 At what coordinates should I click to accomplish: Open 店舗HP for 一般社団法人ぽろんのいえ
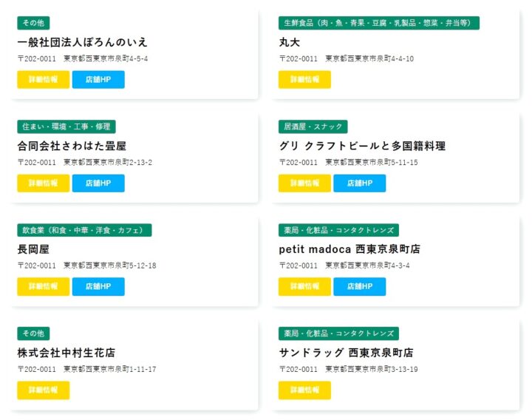(x=98, y=80)
